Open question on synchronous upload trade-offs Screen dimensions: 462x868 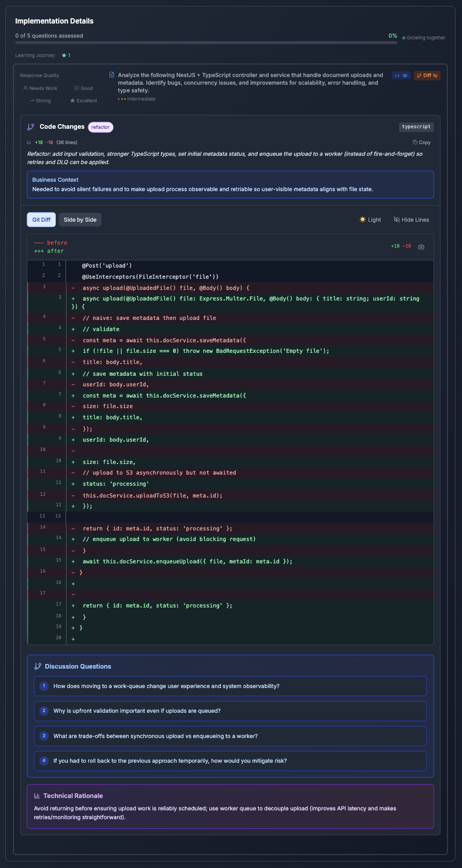pyautogui.click(x=230, y=736)
